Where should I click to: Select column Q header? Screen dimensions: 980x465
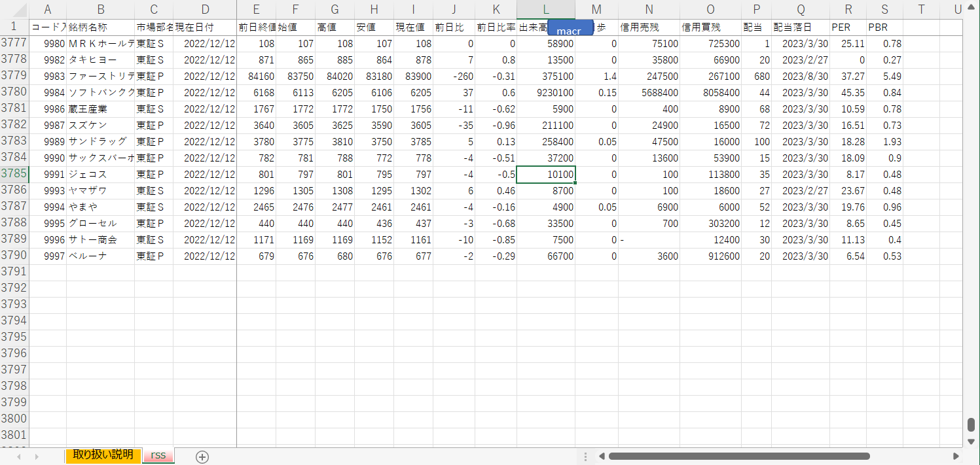coord(801,10)
